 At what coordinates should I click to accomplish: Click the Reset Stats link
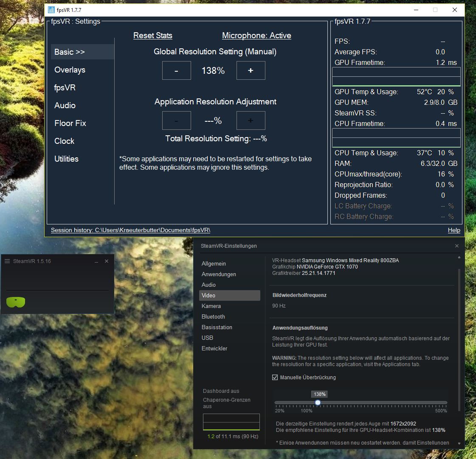[153, 36]
